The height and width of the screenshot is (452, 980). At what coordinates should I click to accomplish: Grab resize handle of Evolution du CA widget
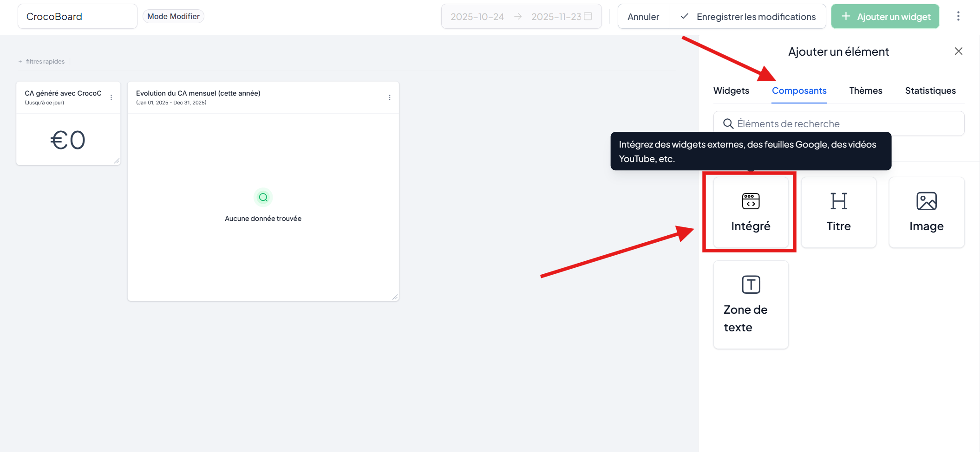tap(395, 297)
